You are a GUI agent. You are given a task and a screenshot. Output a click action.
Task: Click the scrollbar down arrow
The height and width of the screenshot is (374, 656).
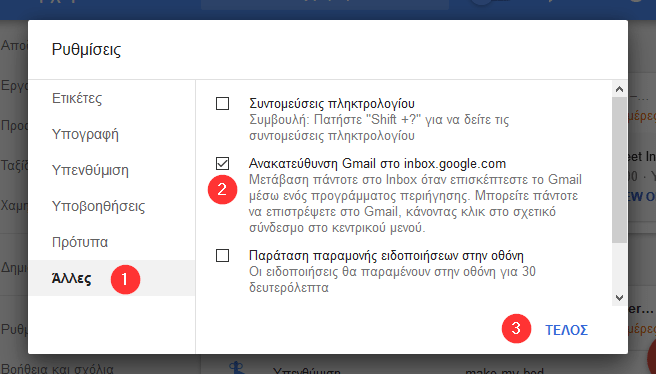point(620,298)
